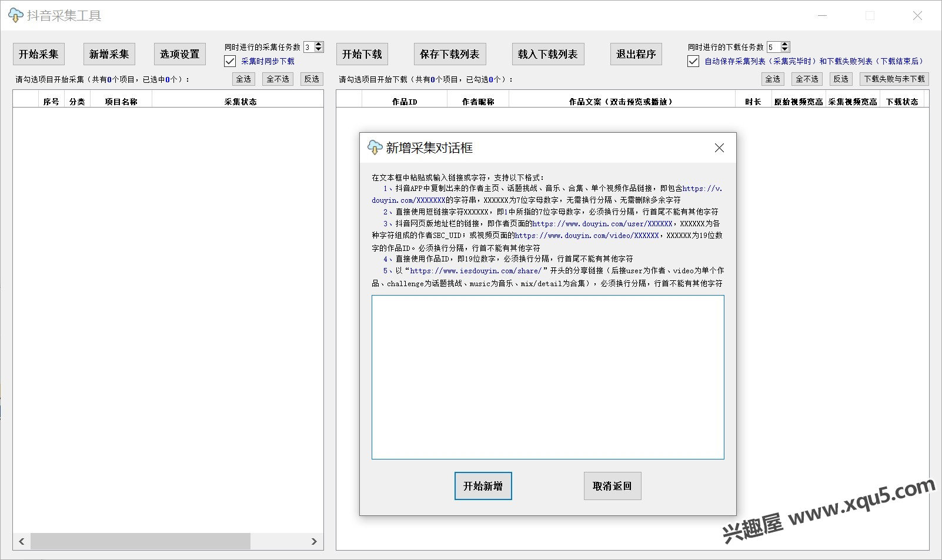Click 反选 in the download list panel
The width and height of the screenshot is (942, 560).
[x=841, y=79]
